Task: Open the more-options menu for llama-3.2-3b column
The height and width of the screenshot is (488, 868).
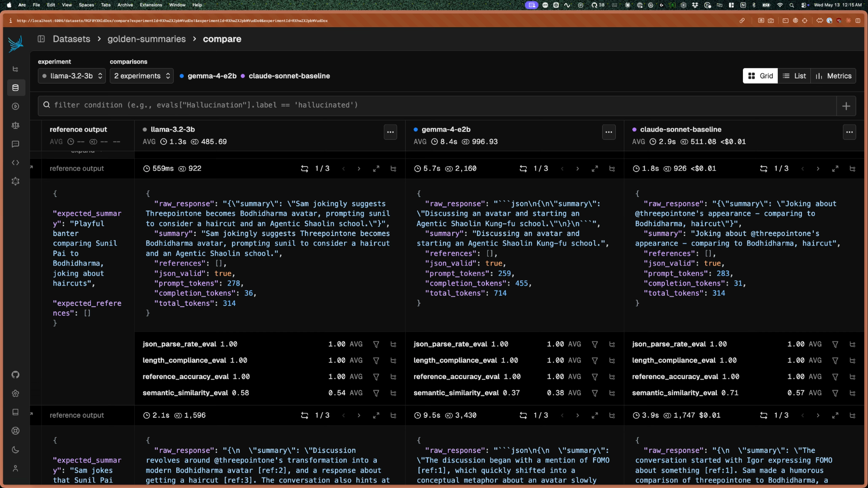Action: pyautogui.click(x=390, y=132)
